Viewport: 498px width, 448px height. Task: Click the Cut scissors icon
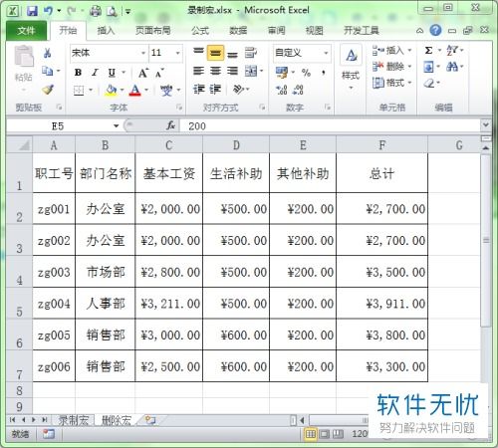(x=47, y=53)
